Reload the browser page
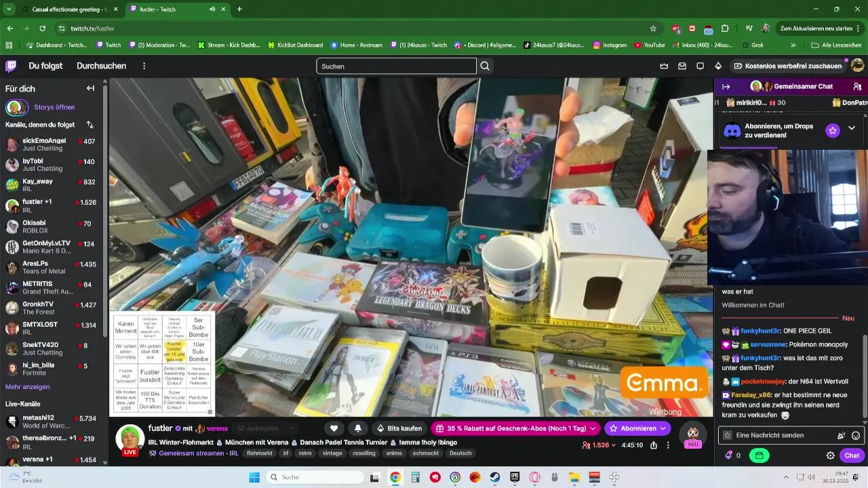Image resolution: width=868 pixels, height=488 pixels. 42,28
